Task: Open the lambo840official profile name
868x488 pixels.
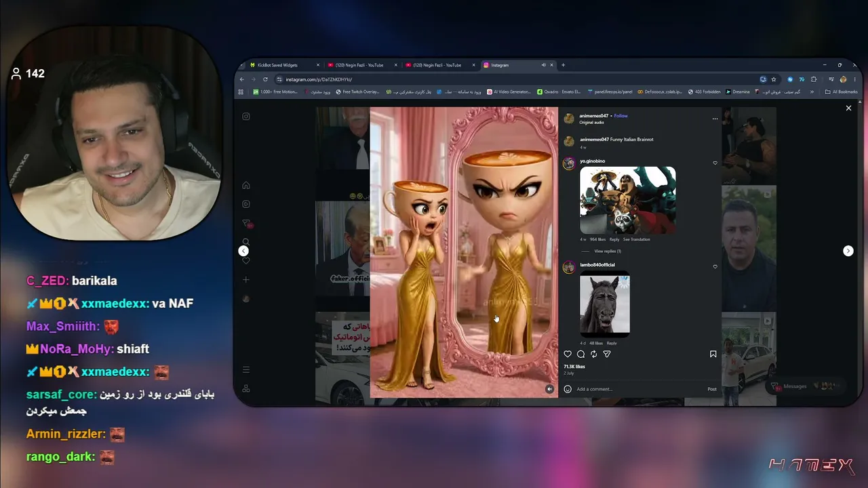Action: 597,265
